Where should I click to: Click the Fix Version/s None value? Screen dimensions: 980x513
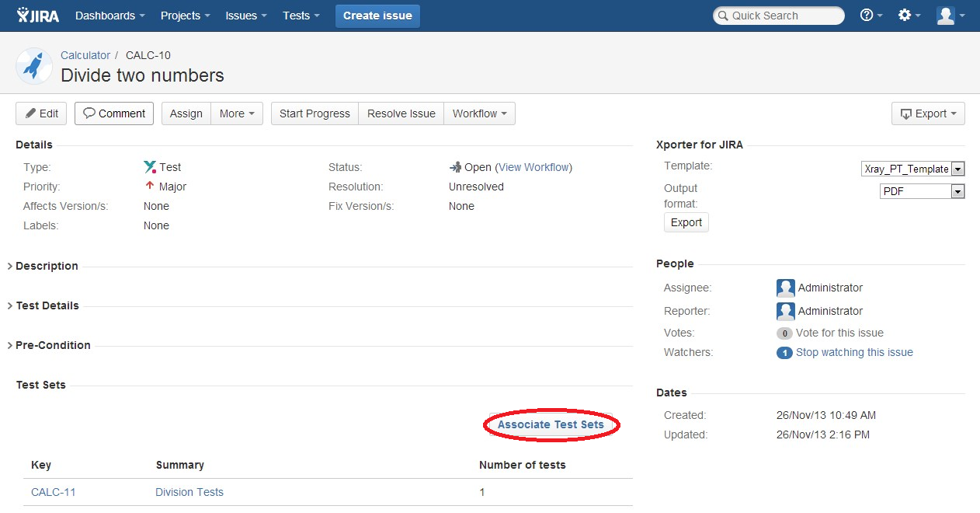tap(461, 206)
